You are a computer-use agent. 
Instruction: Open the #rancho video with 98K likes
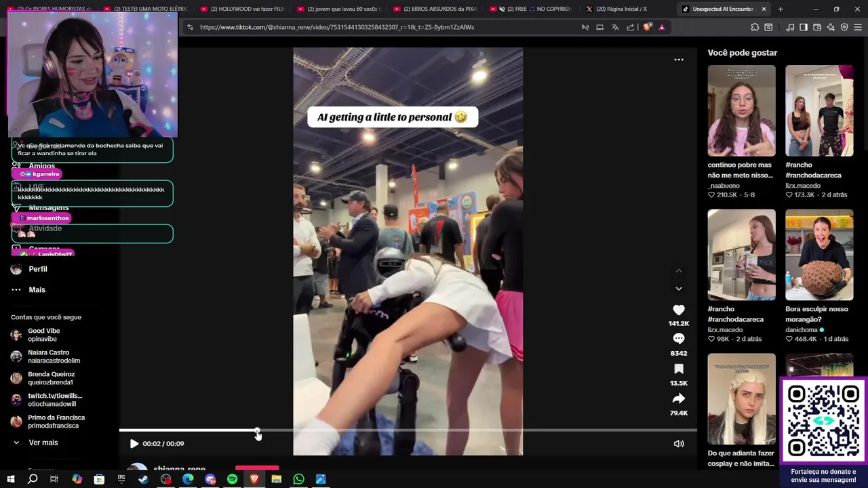(x=741, y=255)
